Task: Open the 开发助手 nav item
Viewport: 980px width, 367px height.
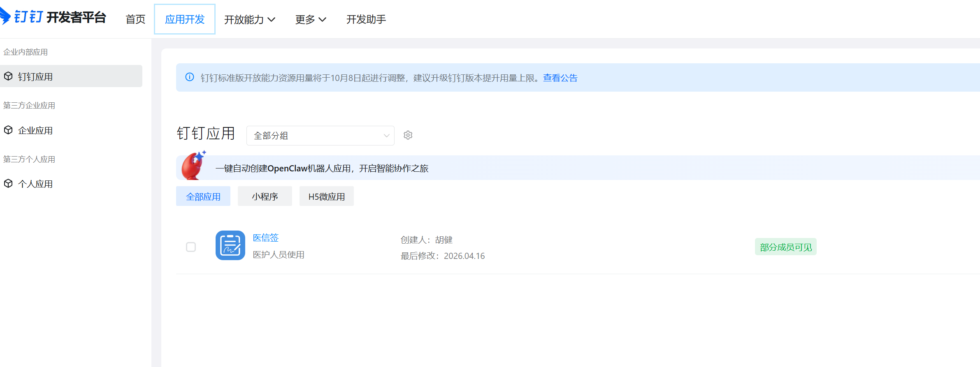Action: (x=366, y=19)
